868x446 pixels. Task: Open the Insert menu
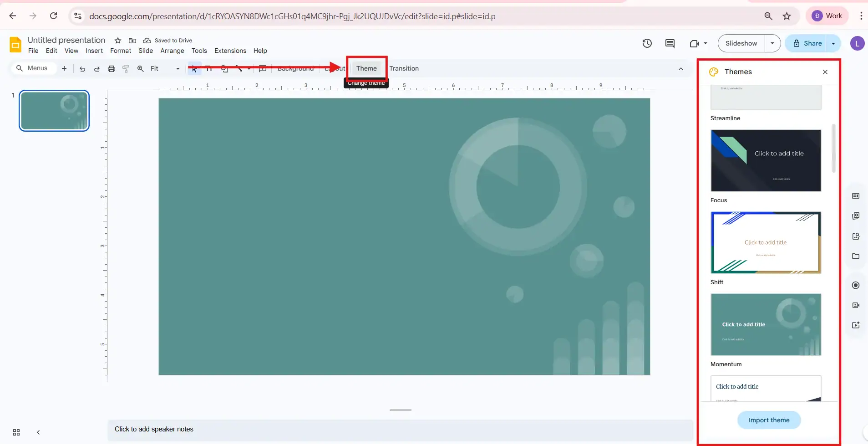click(x=94, y=51)
